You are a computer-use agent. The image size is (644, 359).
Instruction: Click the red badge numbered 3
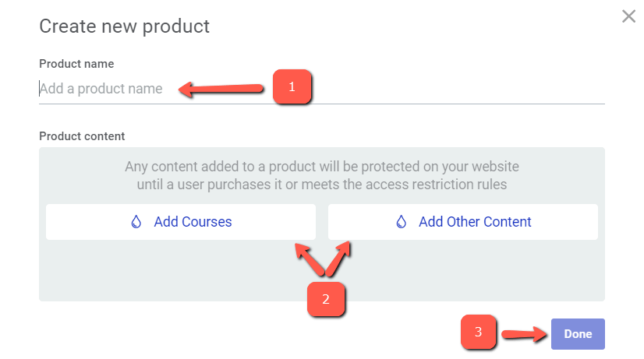[478, 332]
